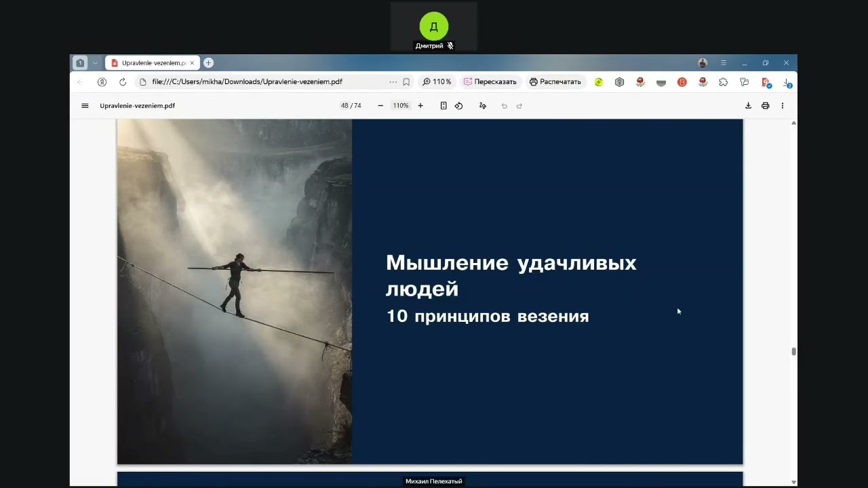The height and width of the screenshot is (488, 868).
Task: Click the muted microphone icon beside Дмитрий
Action: 450,46
